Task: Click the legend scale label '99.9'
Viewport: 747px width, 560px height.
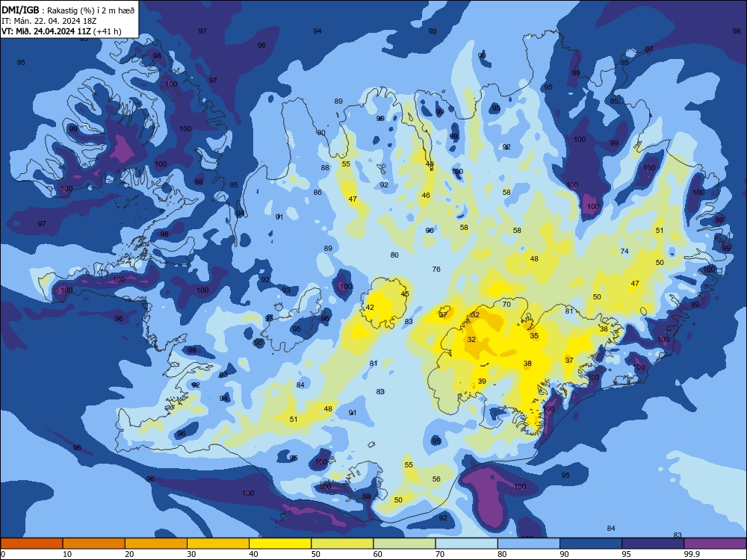Action: tap(692, 554)
